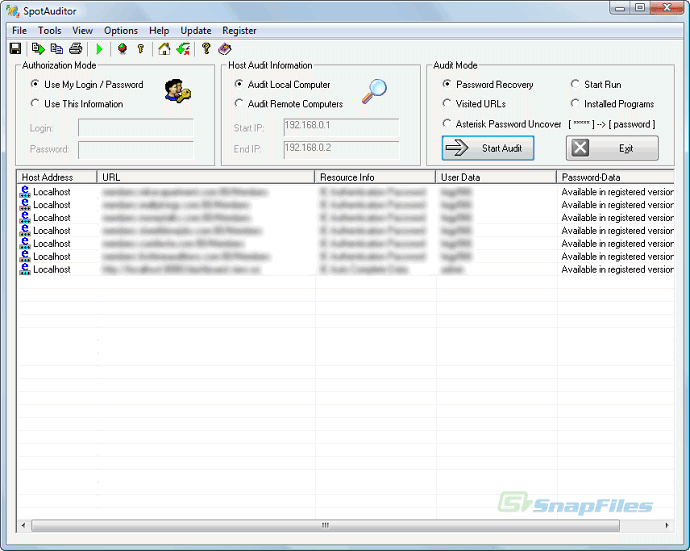Select Start Run audit mode

click(596, 84)
